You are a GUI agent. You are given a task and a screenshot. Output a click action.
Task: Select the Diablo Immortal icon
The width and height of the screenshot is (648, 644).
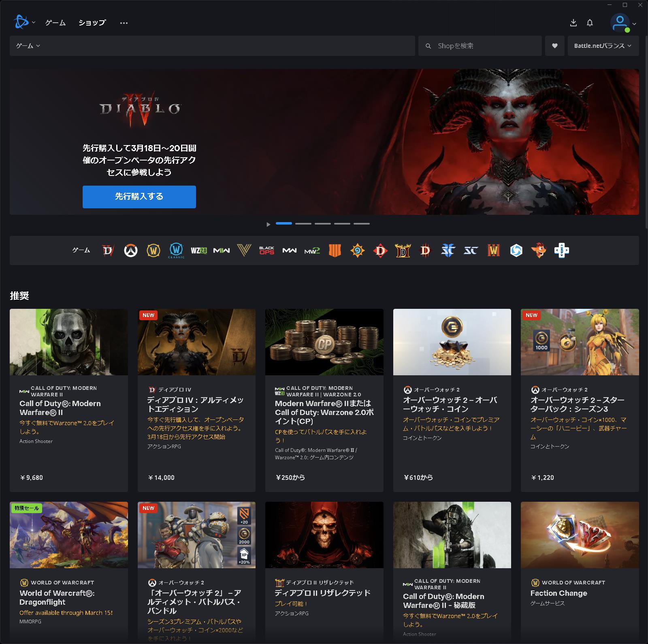tap(380, 250)
